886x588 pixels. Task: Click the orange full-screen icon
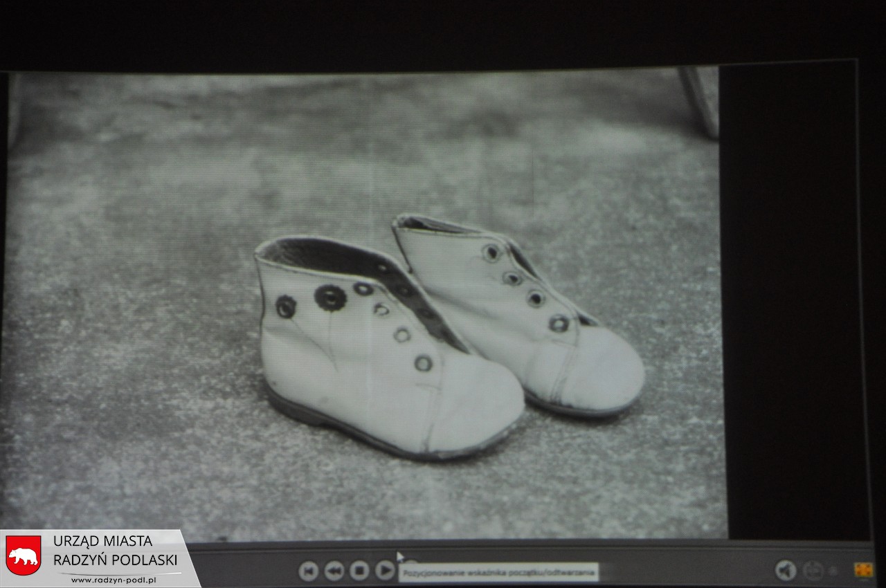pyautogui.click(x=863, y=571)
